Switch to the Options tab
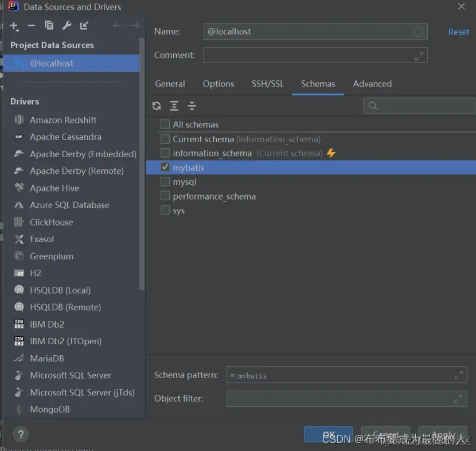 point(219,84)
